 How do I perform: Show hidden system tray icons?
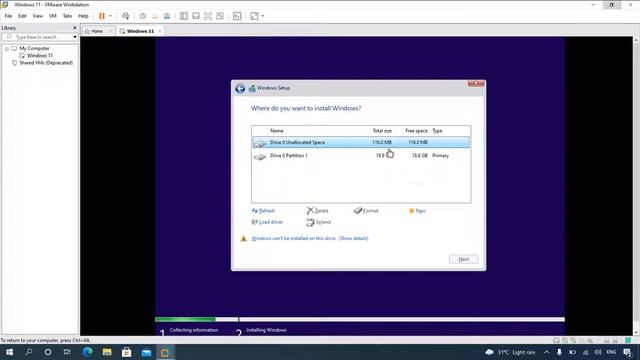coord(547,352)
